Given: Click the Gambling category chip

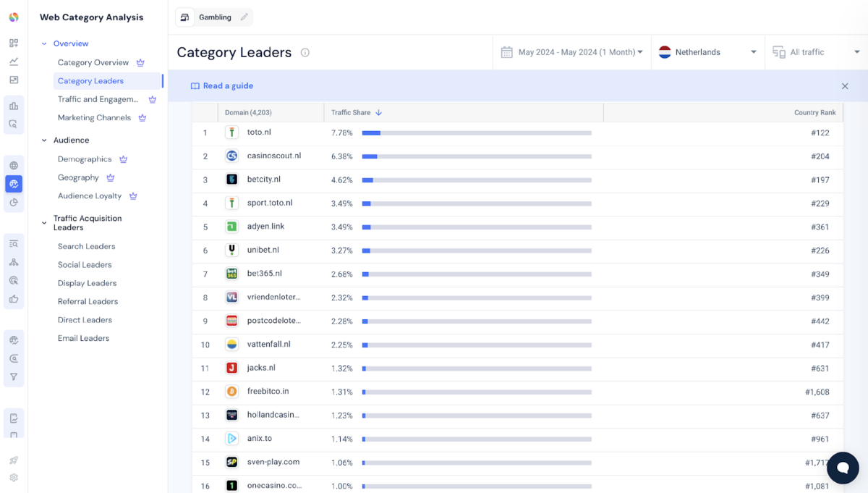Looking at the screenshot, I should 215,17.
